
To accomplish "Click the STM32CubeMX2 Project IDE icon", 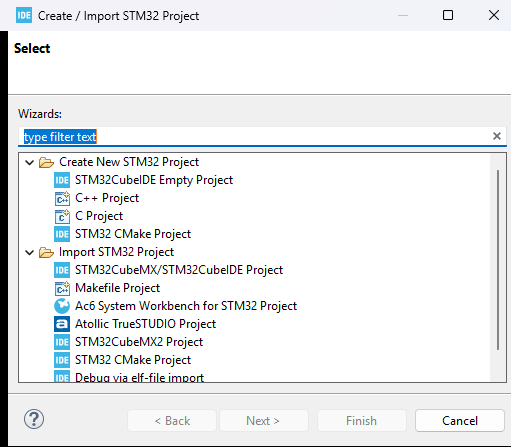I will click(x=62, y=342).
